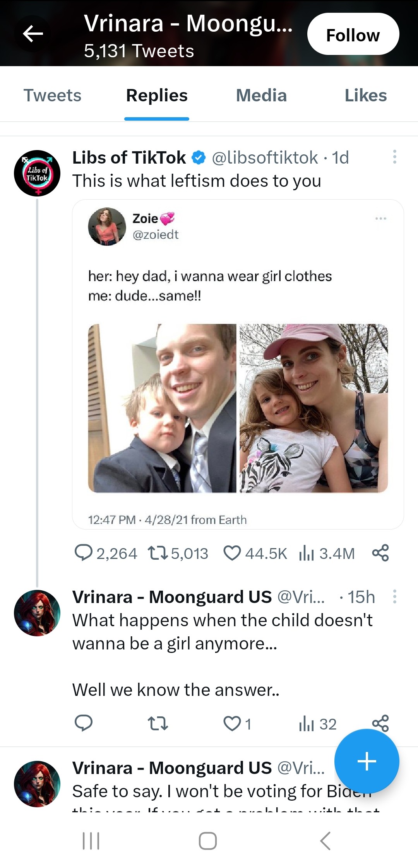
Task: Tap the blue compose tweet button
Action: pos(367,761)
